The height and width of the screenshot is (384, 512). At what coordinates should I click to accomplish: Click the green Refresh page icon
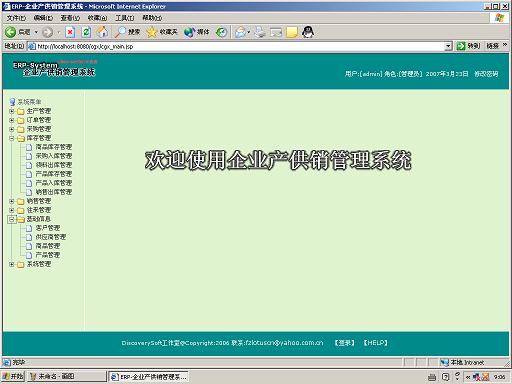[86, 32]
